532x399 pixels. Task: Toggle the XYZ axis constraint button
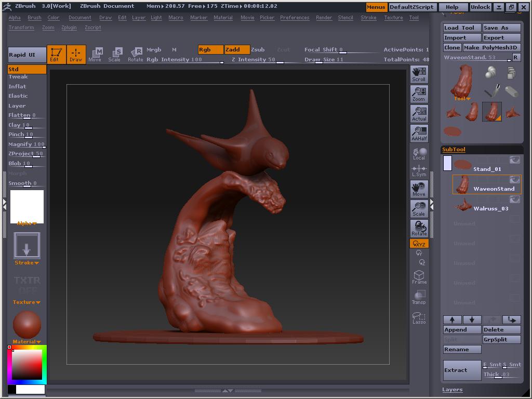point(419,243)
